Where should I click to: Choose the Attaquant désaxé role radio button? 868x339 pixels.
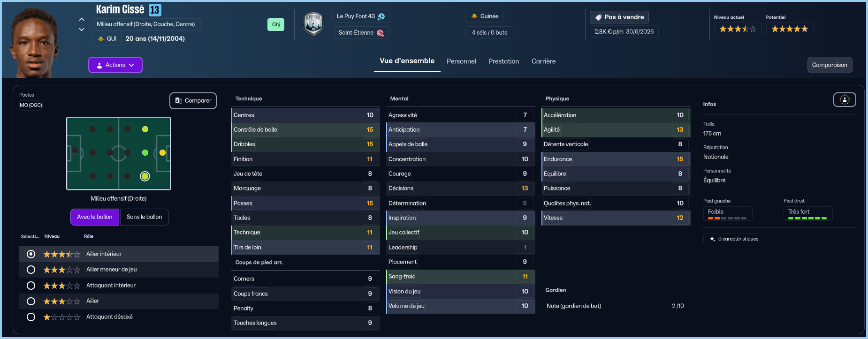pos(31,317)
